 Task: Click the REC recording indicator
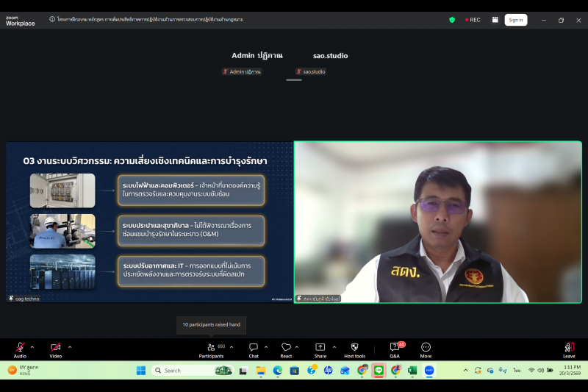473,20
